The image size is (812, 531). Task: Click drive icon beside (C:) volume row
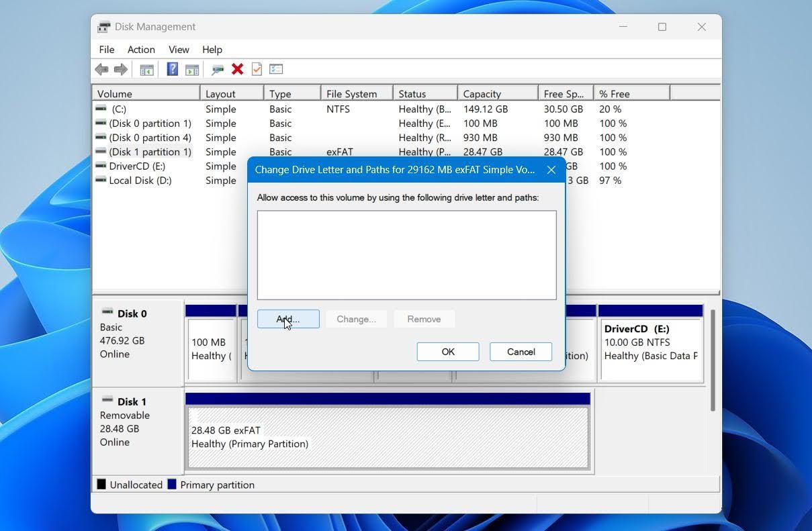101,109
